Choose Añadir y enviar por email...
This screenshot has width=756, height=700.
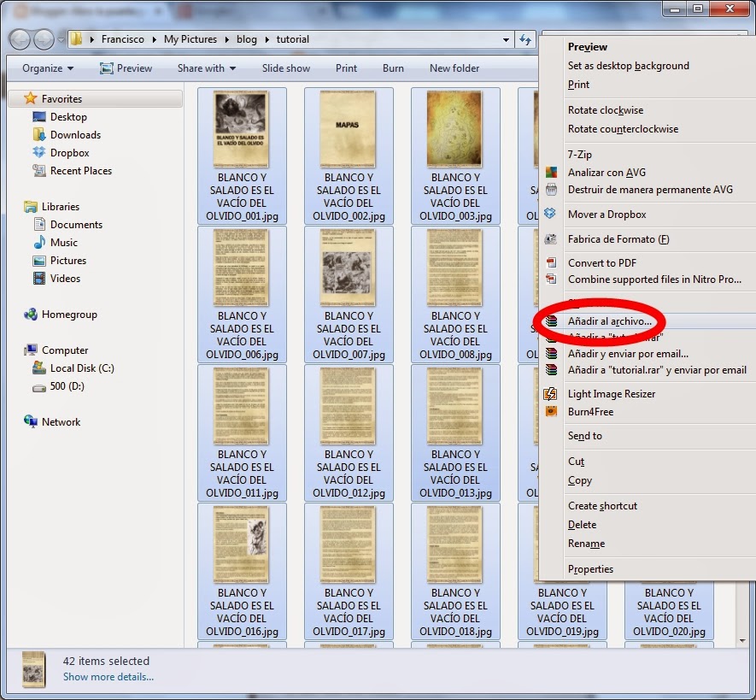628,354
